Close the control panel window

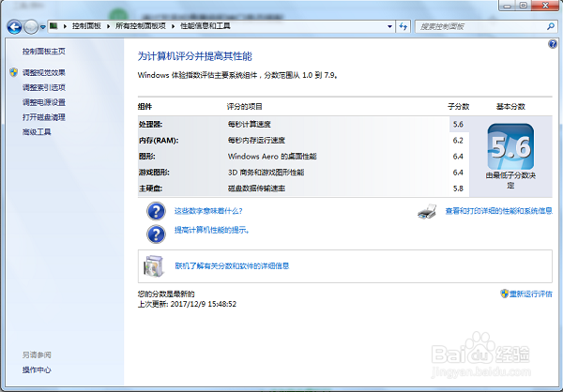545,5
